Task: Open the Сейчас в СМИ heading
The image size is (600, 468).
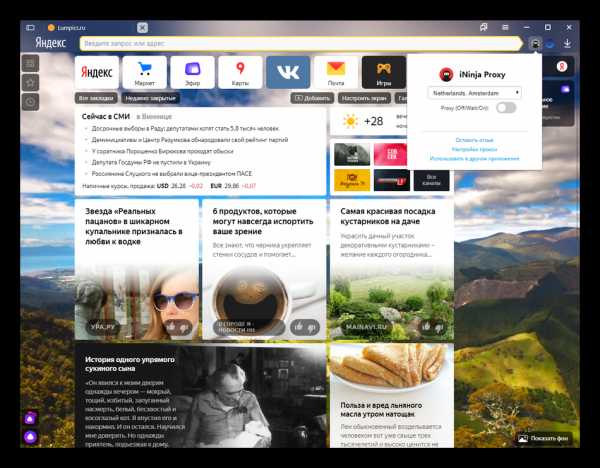Action: tap(106, 116)
